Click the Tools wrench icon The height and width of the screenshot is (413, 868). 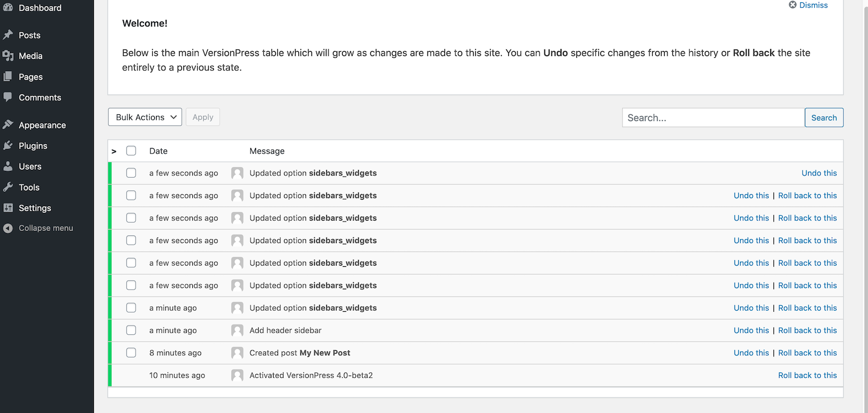tap(8, 188)
